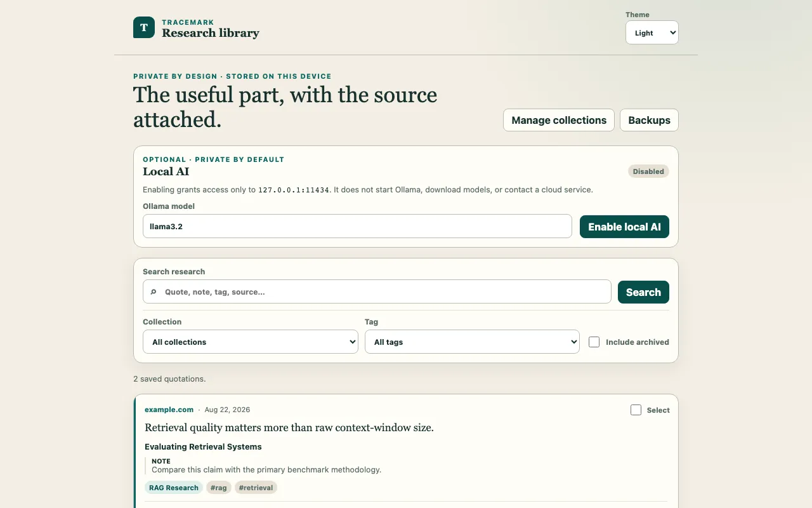This screenshot has height=508, width=812.
Task: Select the quote about retrieval quality
Action: pos(289,427)
